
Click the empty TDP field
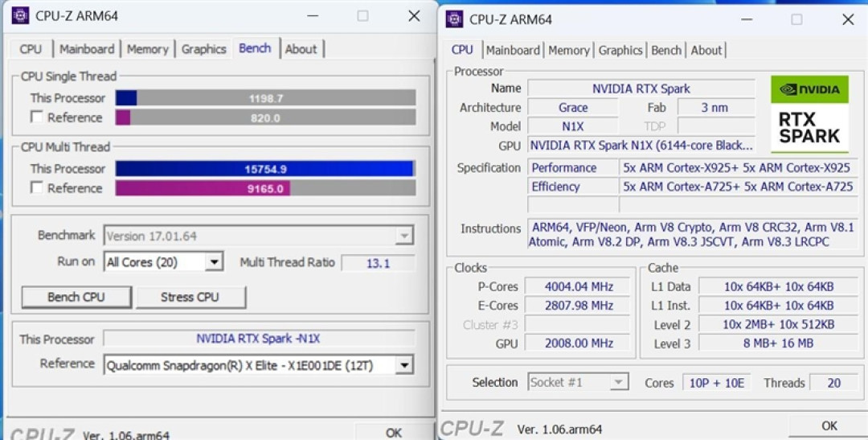click(716, 126)
